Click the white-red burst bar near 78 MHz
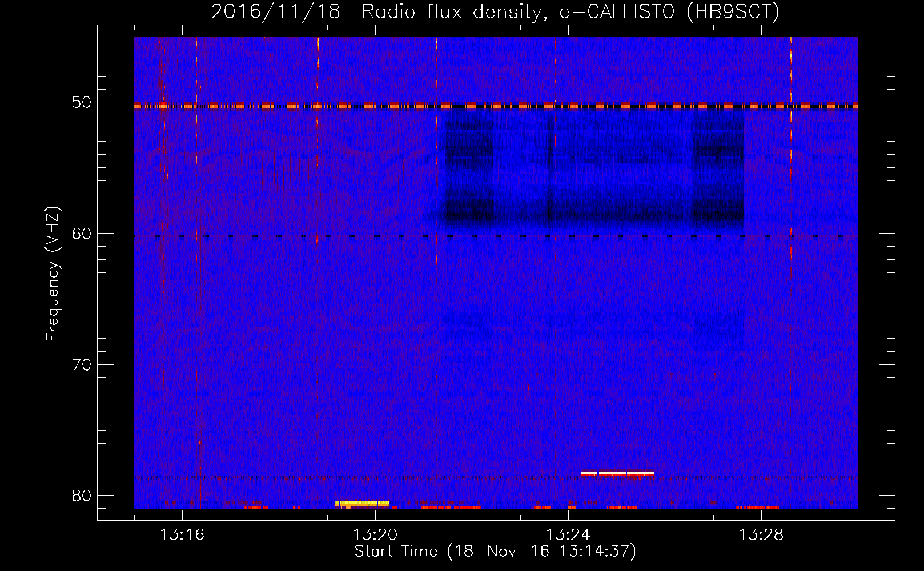Screen dimensions: 924x571 pos(617,473)
